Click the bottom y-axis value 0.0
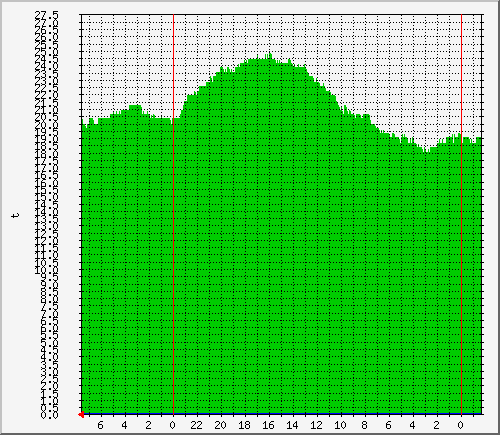The width and height of the screenshot is (500, 435). click(49, 415)
